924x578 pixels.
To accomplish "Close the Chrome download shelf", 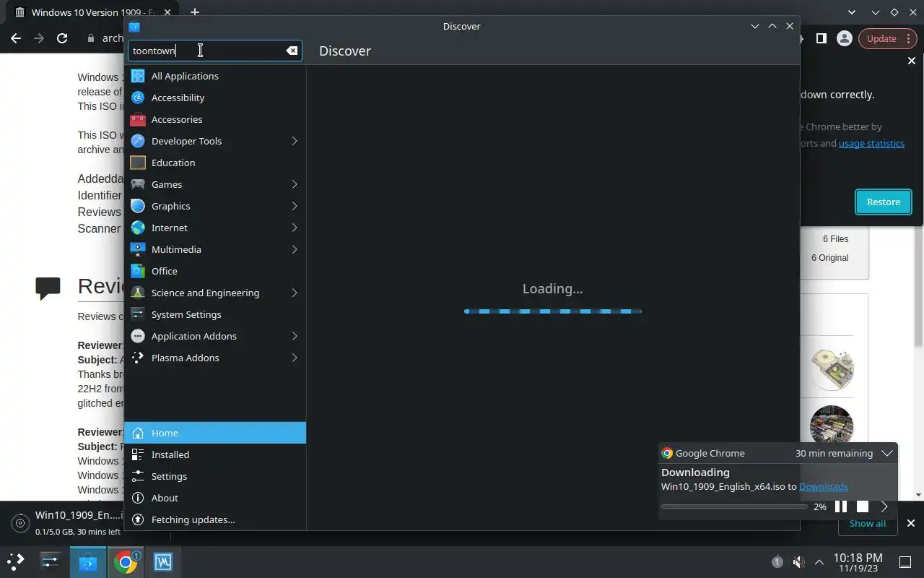I will coord(911,523).
